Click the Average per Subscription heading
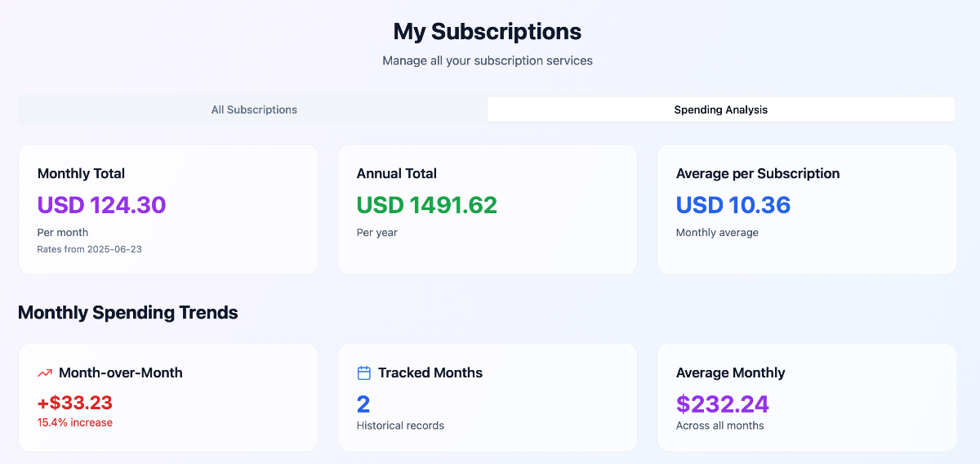This screenshot has width=980, height=464. [x=758, y=173]
